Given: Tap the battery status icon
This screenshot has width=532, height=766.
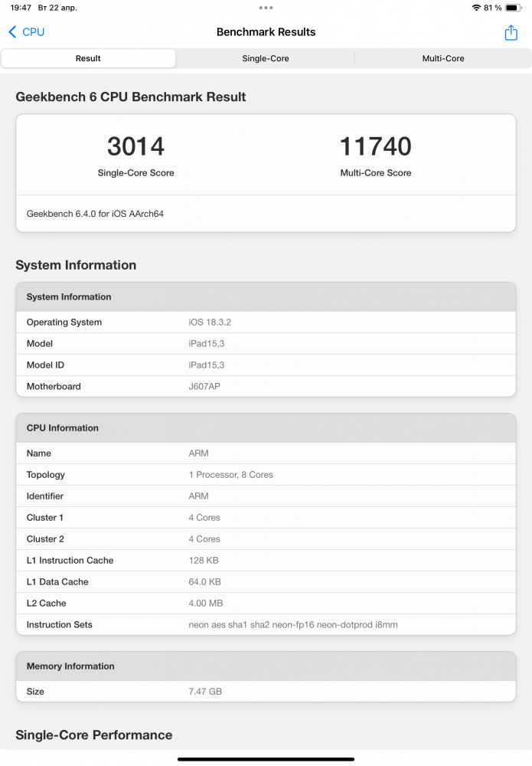Looking at the screenshot, I should pyautogui.click(x=513, y=8).
